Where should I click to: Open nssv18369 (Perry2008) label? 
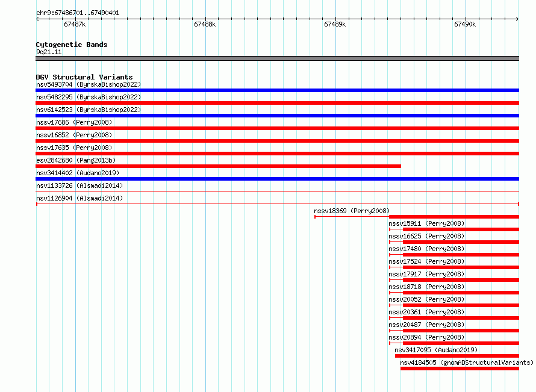coord(352,211)
